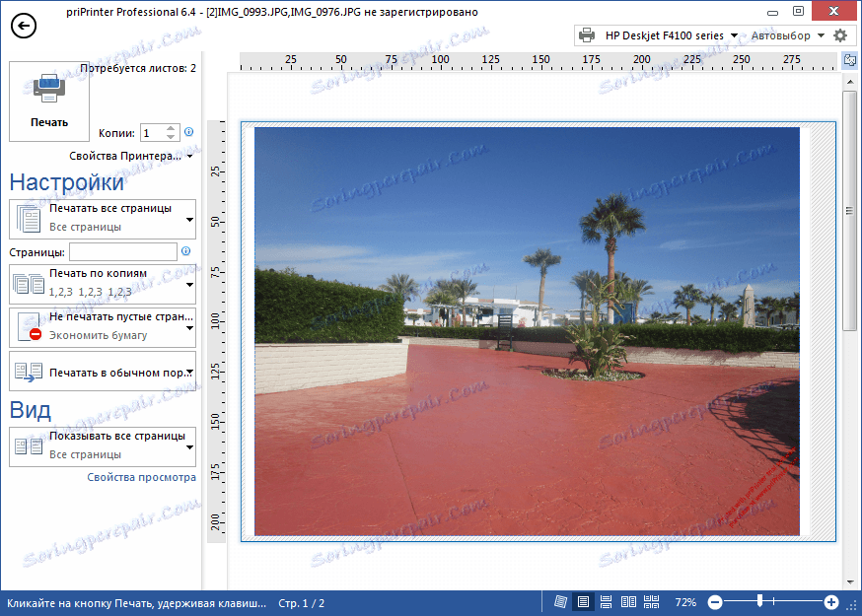This screenshot has height=616, width=862.
Task: Minimize the priPrinter window
Action: (772, 12)
